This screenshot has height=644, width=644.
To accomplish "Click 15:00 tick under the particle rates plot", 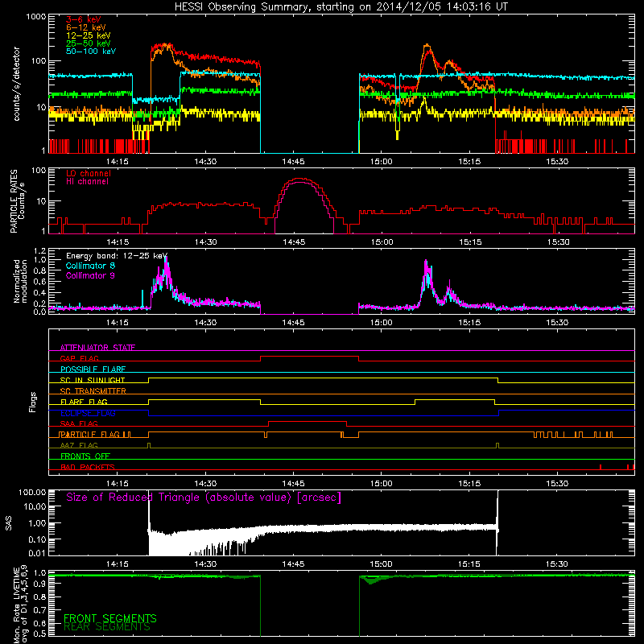I will pos(382,242).
